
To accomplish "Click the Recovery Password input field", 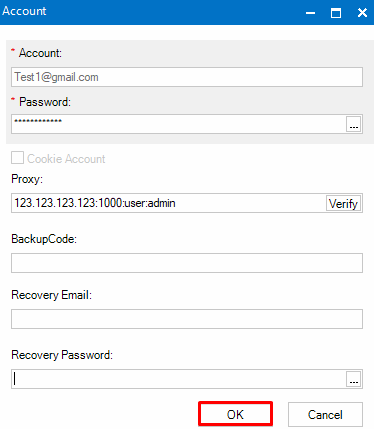I will tap(179, 379).
